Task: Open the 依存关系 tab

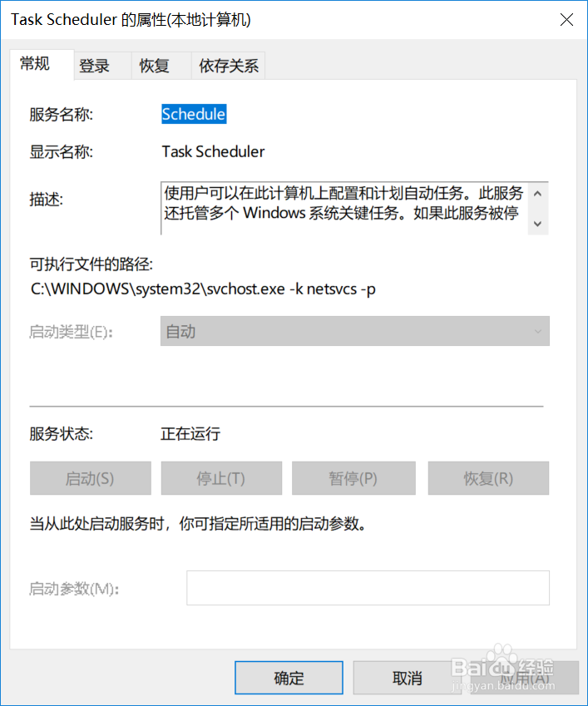Action: click(228, 66)
